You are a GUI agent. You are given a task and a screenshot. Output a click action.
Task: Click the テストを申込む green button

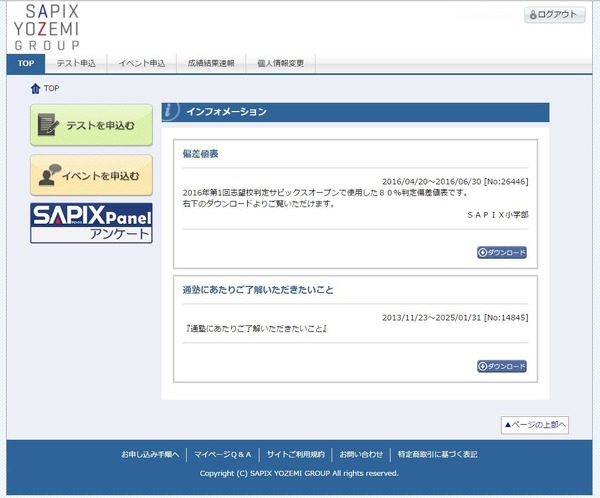(x=91, y=125)
